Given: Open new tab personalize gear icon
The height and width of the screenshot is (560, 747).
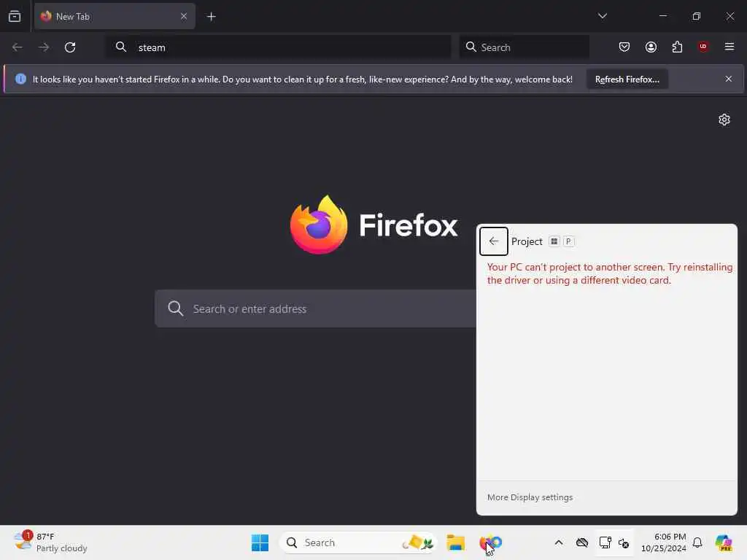Looking at the screenshot, I should coord(724,120).
